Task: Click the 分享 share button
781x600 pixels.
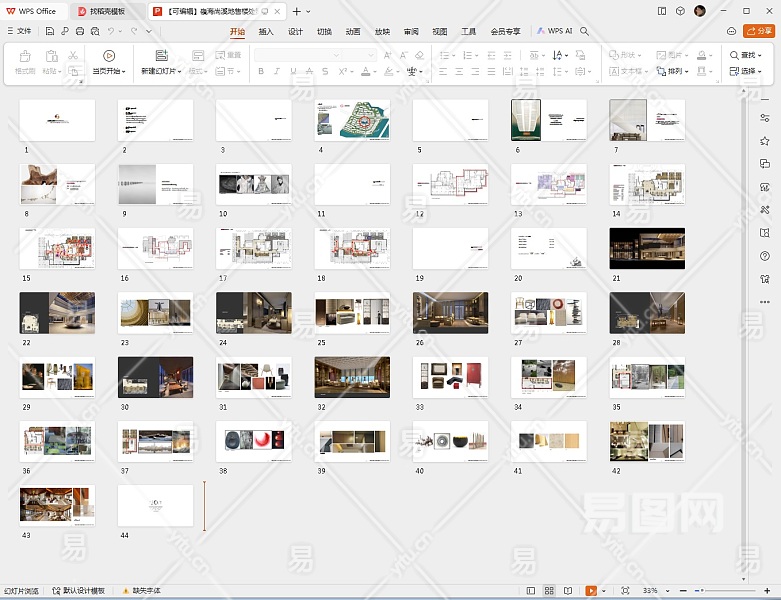Action: (759, 31)
